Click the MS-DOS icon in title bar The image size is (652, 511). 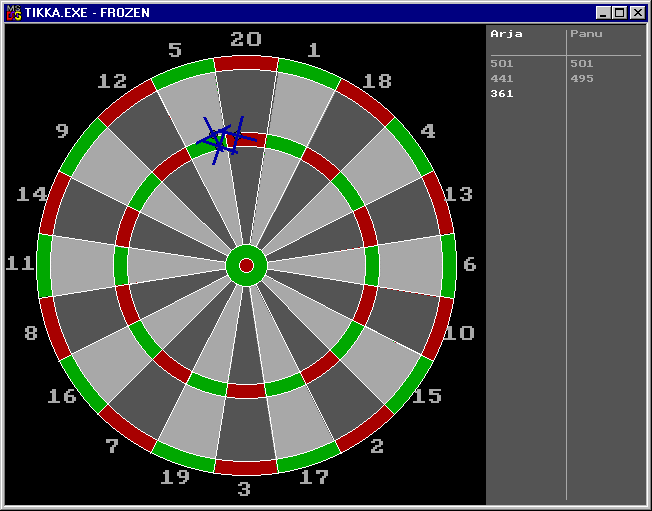click(14, 13)
